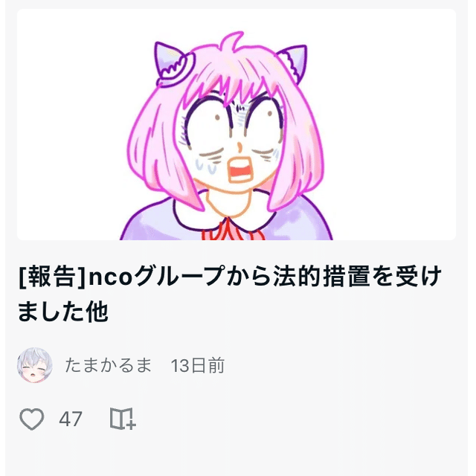Click the red ribbon in the cover image
This screenshot has width=476, height=476.
click(x=232, y=230)
